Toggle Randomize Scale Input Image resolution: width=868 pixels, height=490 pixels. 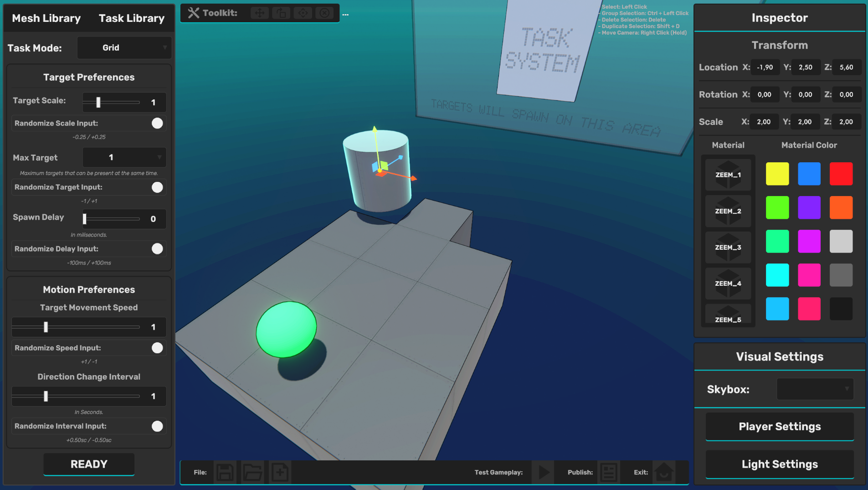[x=157, y=123]
